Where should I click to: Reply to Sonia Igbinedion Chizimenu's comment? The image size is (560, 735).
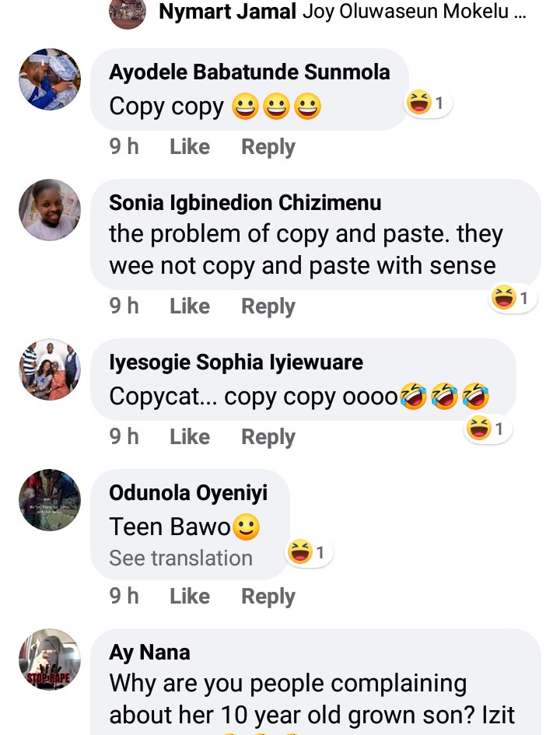click(x=268, y=306)
